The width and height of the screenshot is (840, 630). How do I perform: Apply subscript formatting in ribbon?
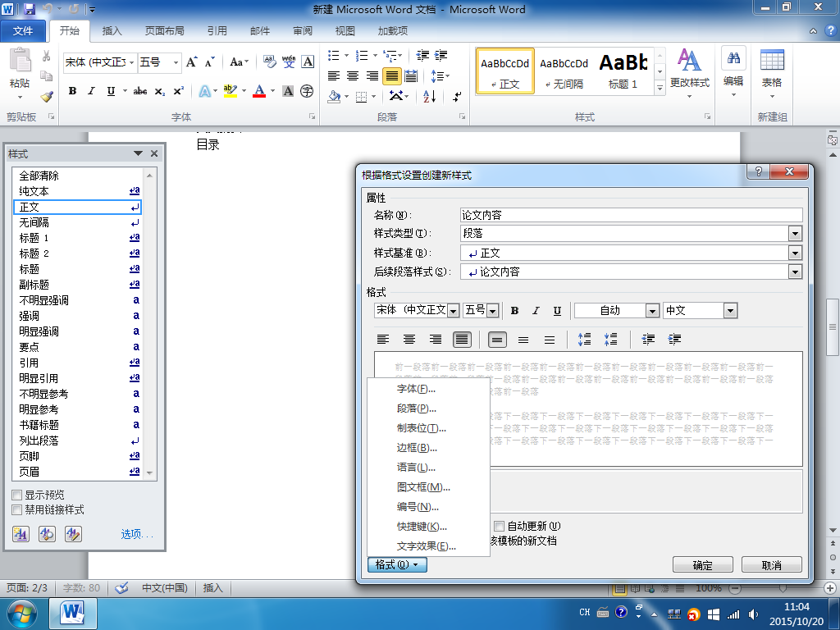click(160, 91)
